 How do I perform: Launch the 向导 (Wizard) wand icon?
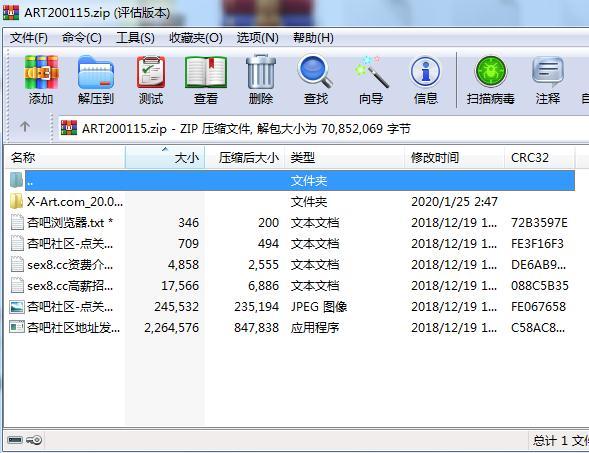[x=371, y=80]
